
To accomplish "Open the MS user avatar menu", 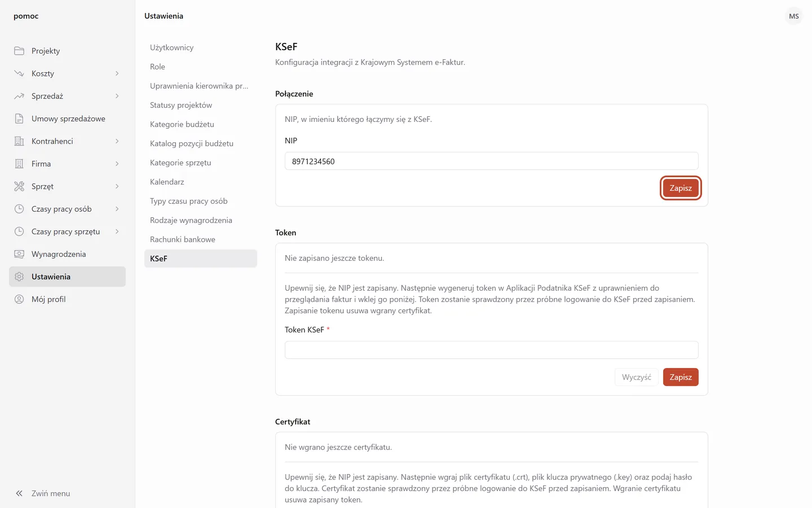I will click(x=794, y=16).
